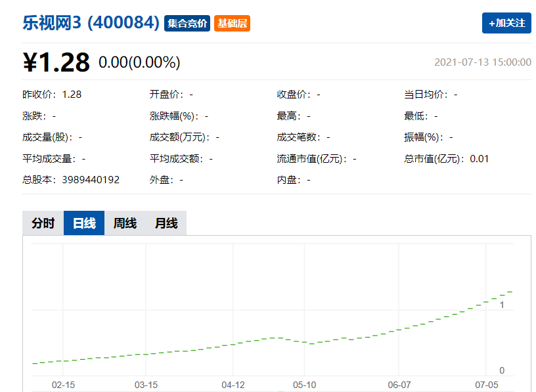Screen dimensions: 536x392
Task: Click the last green candlestick on chart
Action: point(510,292)
